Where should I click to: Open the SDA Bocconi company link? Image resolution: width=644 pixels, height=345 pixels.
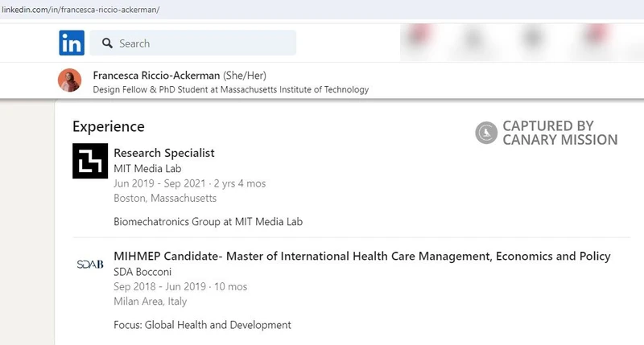coord(142,272)
